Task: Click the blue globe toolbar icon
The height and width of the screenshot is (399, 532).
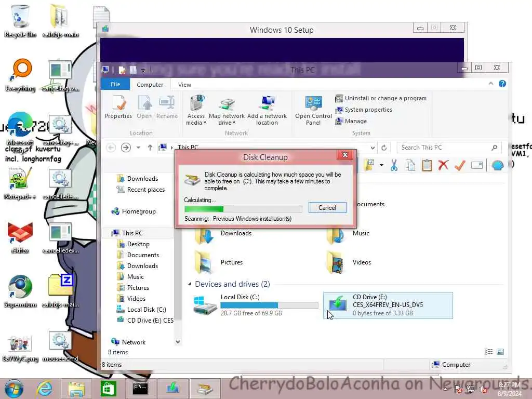Action: coord(497,165)
